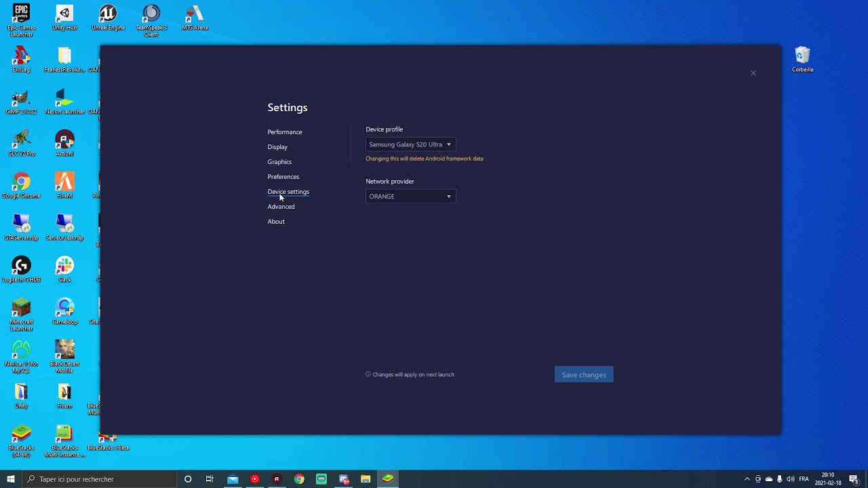
Task: Open the FearlessRevolution folder on desktop
Action: pyautogui.click(x=64, y=60)
